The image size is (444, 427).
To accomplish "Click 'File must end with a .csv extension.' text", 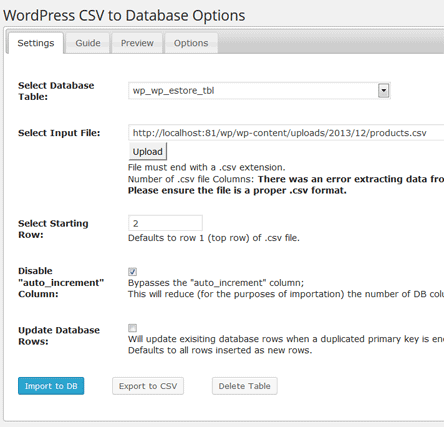I will point(207,167).
